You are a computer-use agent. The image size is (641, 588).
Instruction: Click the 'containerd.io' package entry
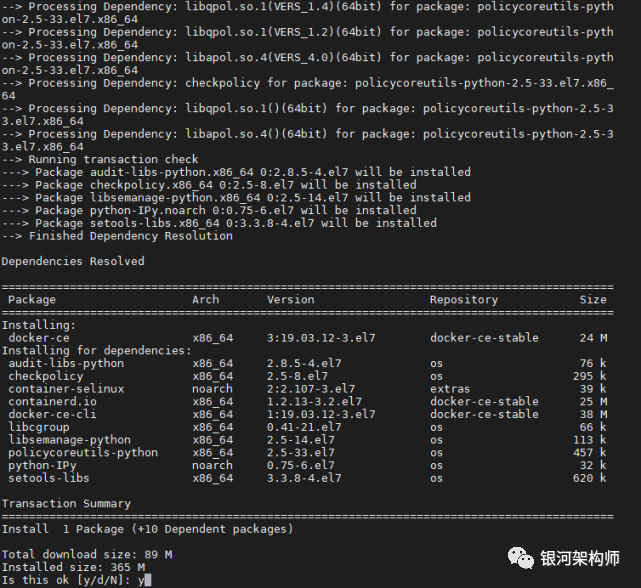[52, 401]
